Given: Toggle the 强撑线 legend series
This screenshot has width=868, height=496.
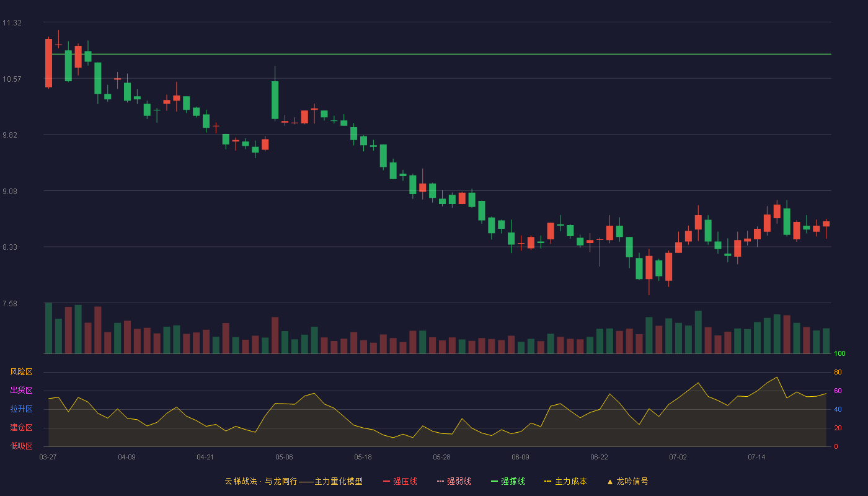Looking at the screenshot, I should click(x=508, y=481).
